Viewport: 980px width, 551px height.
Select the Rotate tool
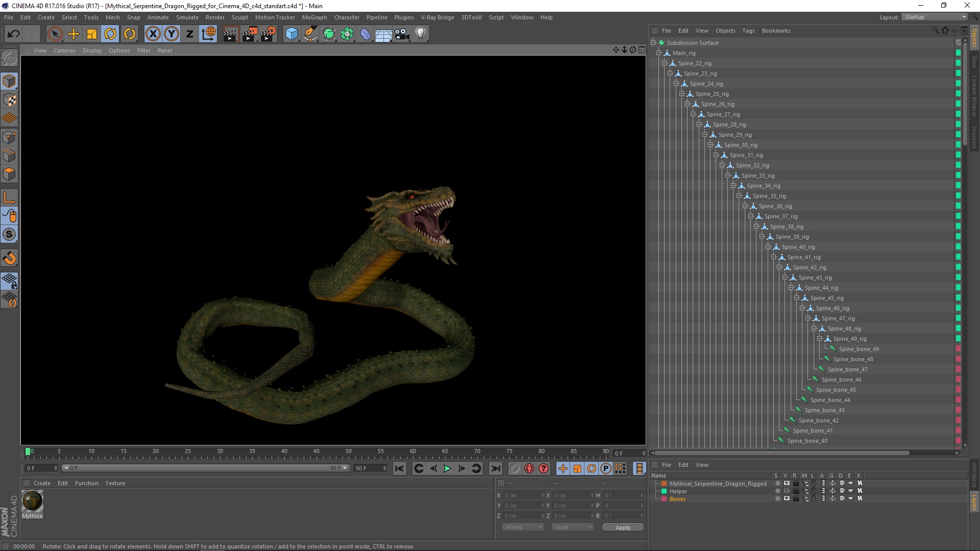110,34
